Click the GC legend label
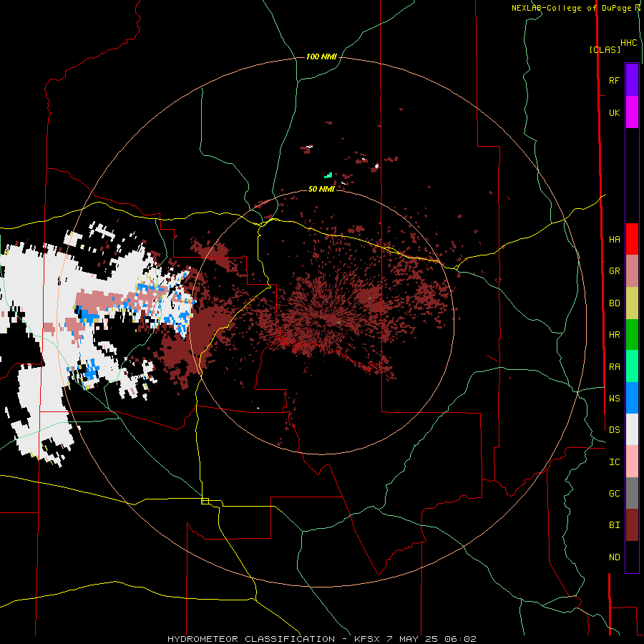 [x=614, y=493]
